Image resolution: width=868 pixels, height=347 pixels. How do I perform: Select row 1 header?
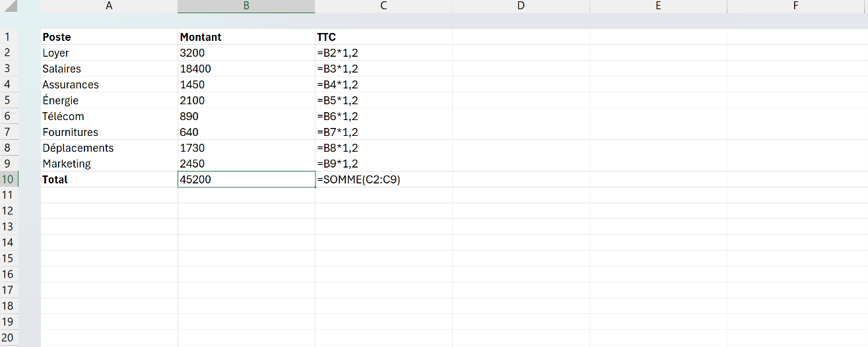[x=9, y=37]
